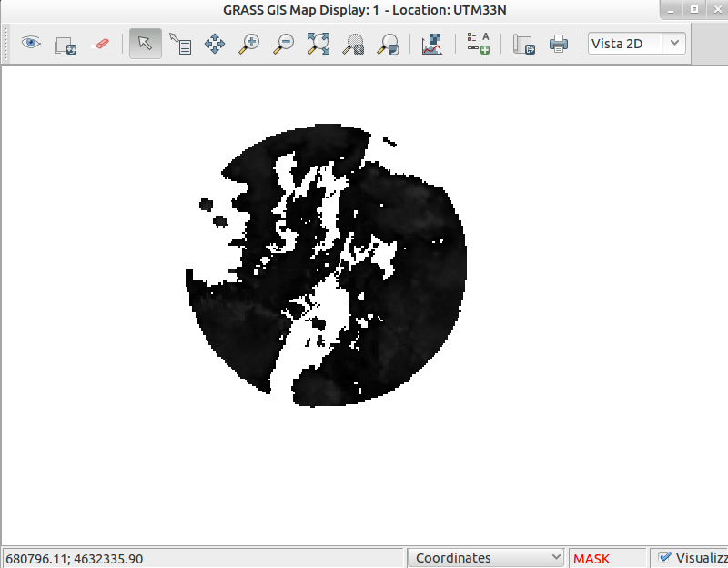Open the Analyze map tool

431,44
